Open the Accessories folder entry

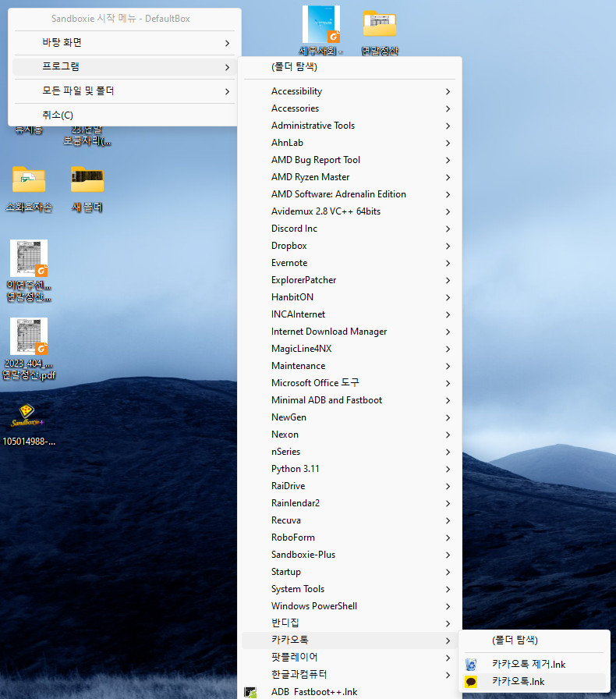[x=350, y=108]
